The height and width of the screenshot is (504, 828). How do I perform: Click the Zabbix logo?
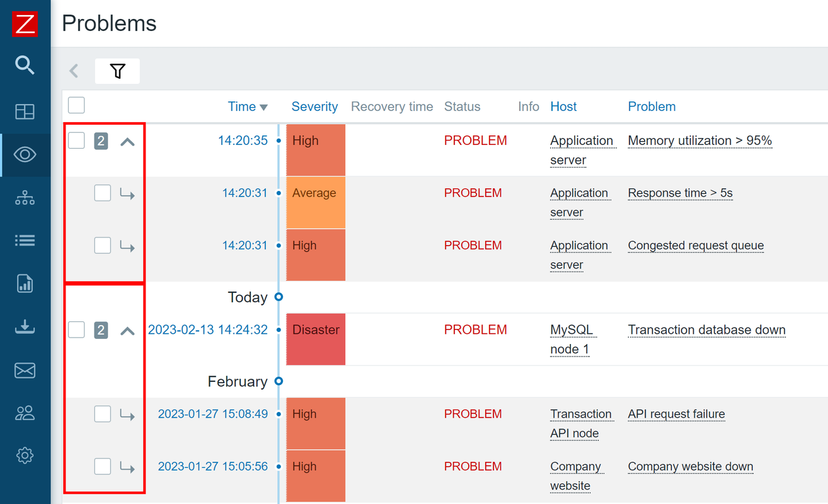click(25, 24)
